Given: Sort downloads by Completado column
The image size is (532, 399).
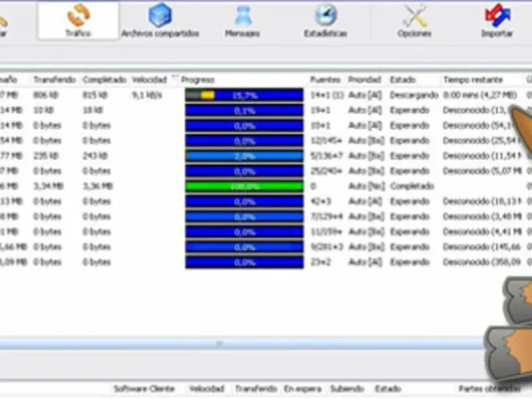Looking at the screenshot, I should pyautogui.click(x=104, y=80).
